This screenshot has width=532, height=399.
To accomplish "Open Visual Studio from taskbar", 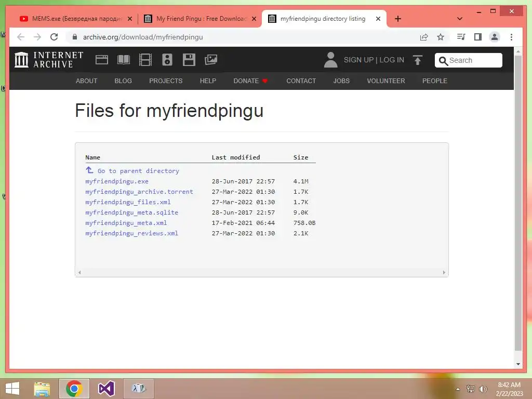I will pyautogui.click(x=106, y=389).
